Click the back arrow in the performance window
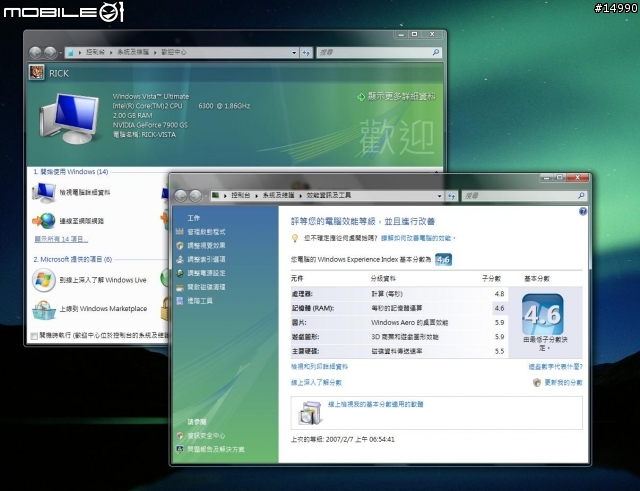The image size is (640, 491). coord(181,196)
